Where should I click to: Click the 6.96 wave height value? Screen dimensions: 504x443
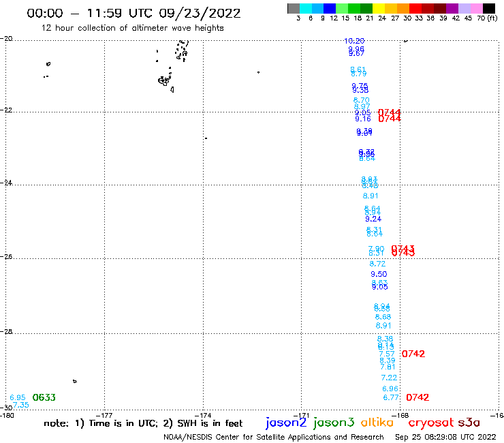click(x=390, y=388)
